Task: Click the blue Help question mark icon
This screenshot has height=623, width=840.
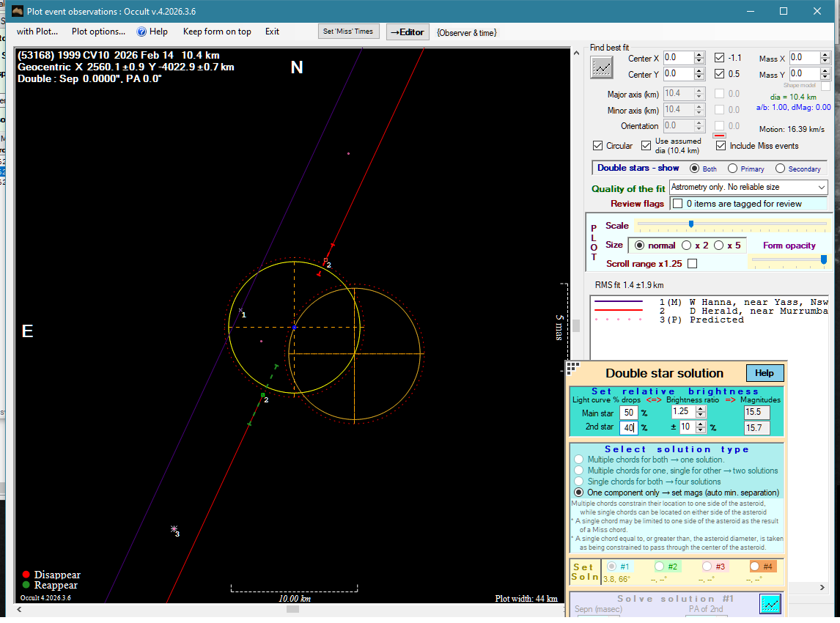Action: (x=141, y=32)
